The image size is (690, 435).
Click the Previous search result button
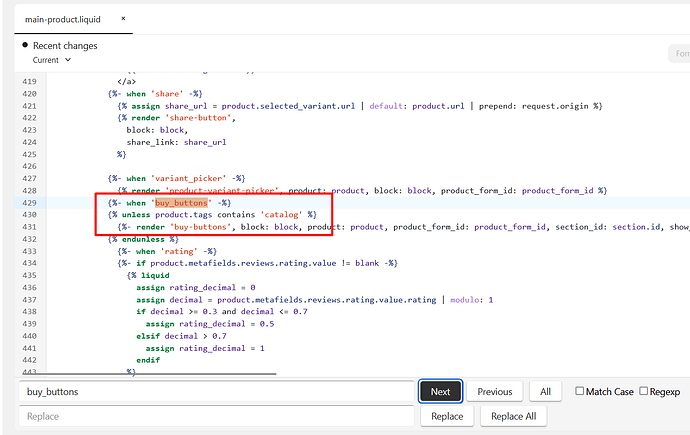pyautogui.click(x=495, y=391)
